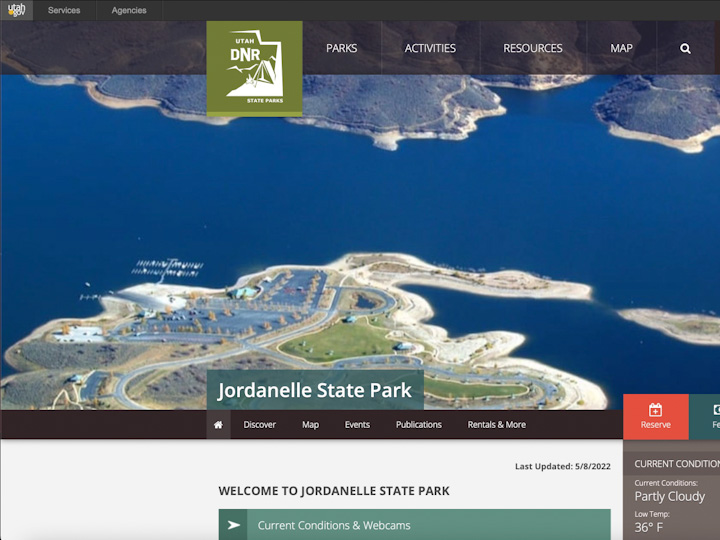
Task: Open the Activities navigation item
Action: click(430, 48)
